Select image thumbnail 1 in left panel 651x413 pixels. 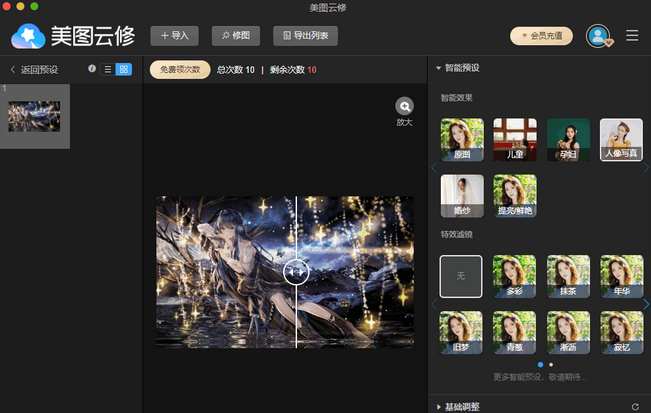[34, 116]
